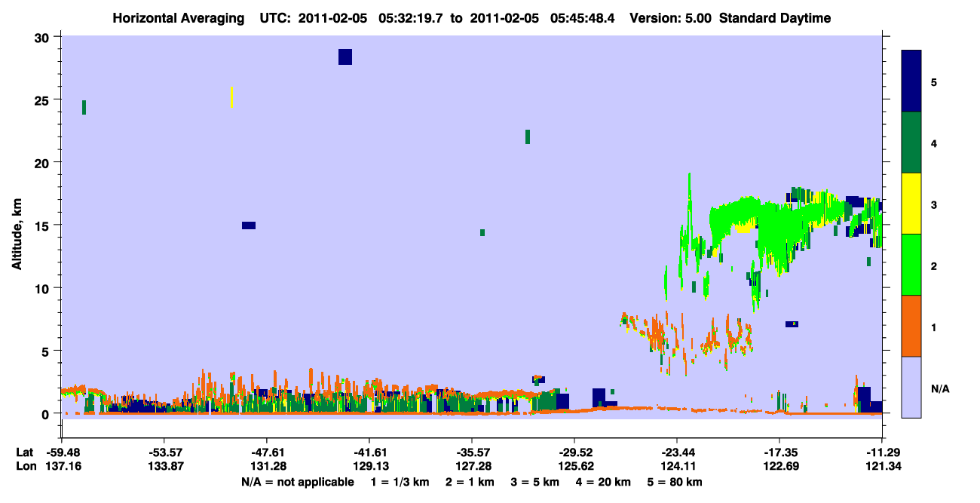Image resolution: width=980 pixels, height=503 pixels.
Task: Click longitude value 122.69
Action: coord(779,467)
